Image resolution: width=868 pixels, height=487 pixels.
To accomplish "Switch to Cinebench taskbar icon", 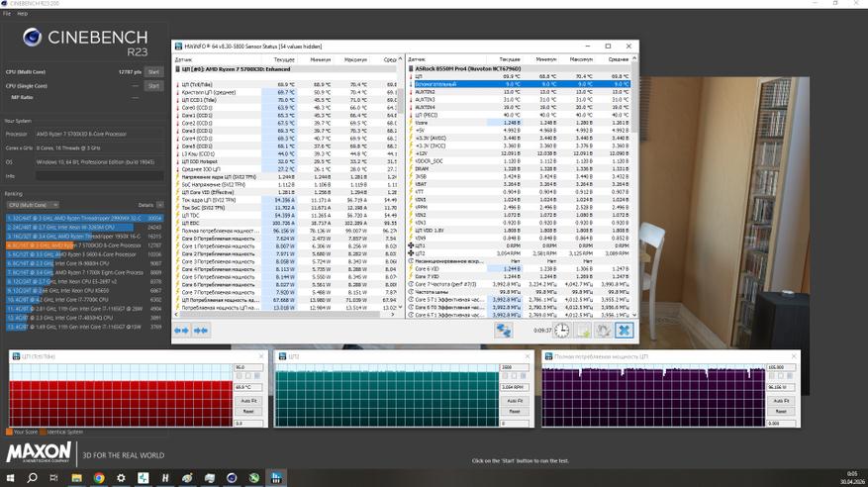I will [232, 477].
